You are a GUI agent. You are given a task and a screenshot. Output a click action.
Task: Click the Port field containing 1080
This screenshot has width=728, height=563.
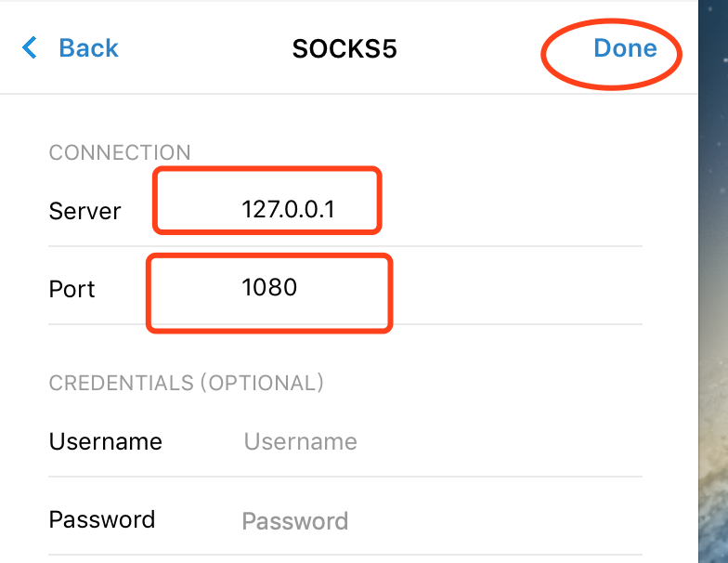pyautogui.click(x=269, y=288)
